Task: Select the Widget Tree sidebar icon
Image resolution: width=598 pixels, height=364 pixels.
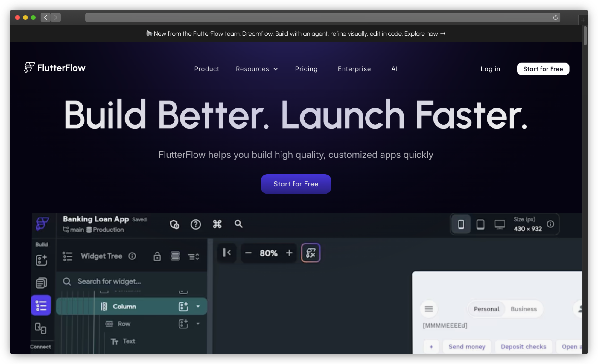Action: click(x=41, y=305)
